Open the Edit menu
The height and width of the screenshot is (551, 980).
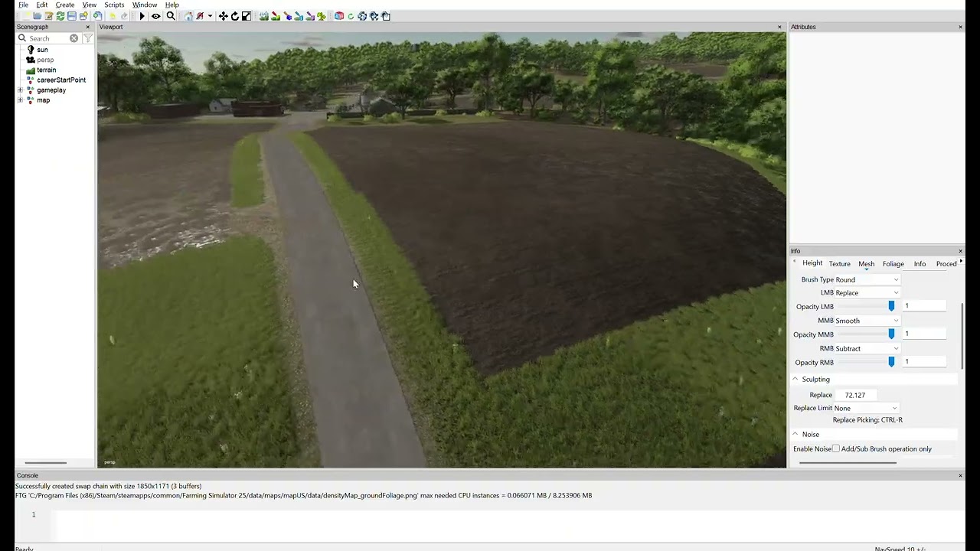tap(42, 5)
